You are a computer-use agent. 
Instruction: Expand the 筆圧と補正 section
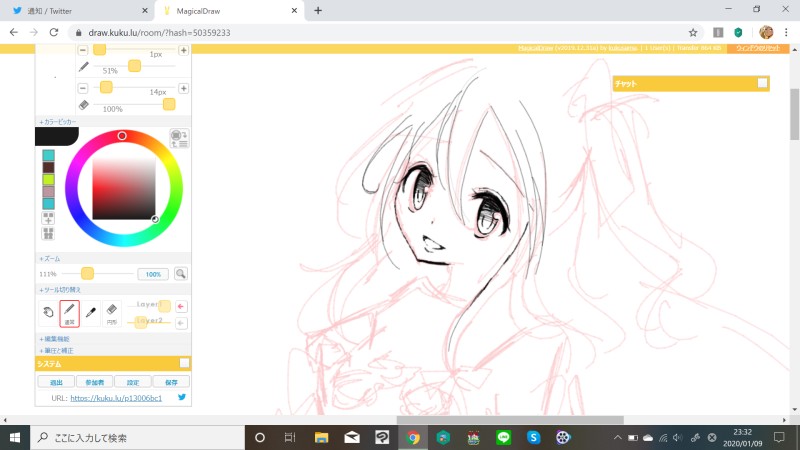coord(57,351)
